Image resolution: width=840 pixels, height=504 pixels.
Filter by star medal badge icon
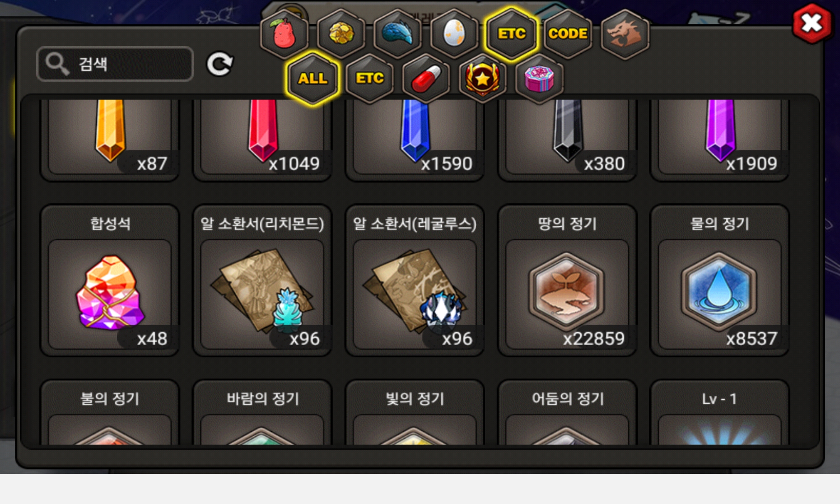pos(483,79)
